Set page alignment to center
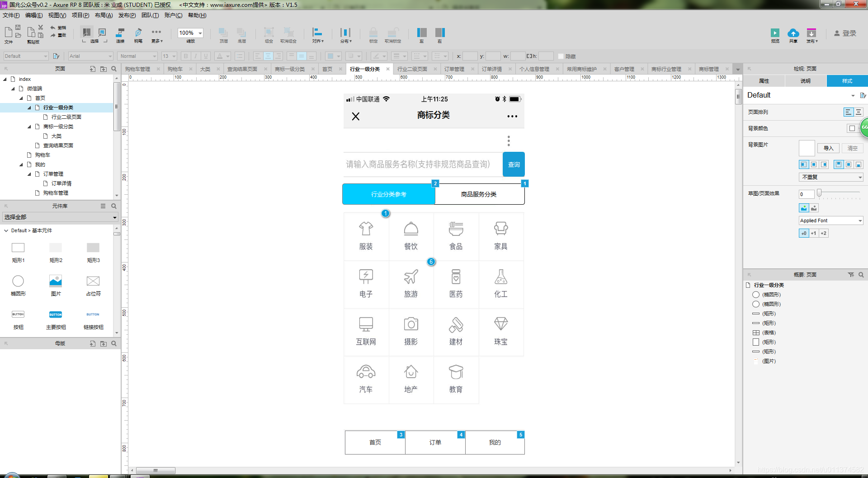This screenshot has width=868, height=478. click(859, 112)
